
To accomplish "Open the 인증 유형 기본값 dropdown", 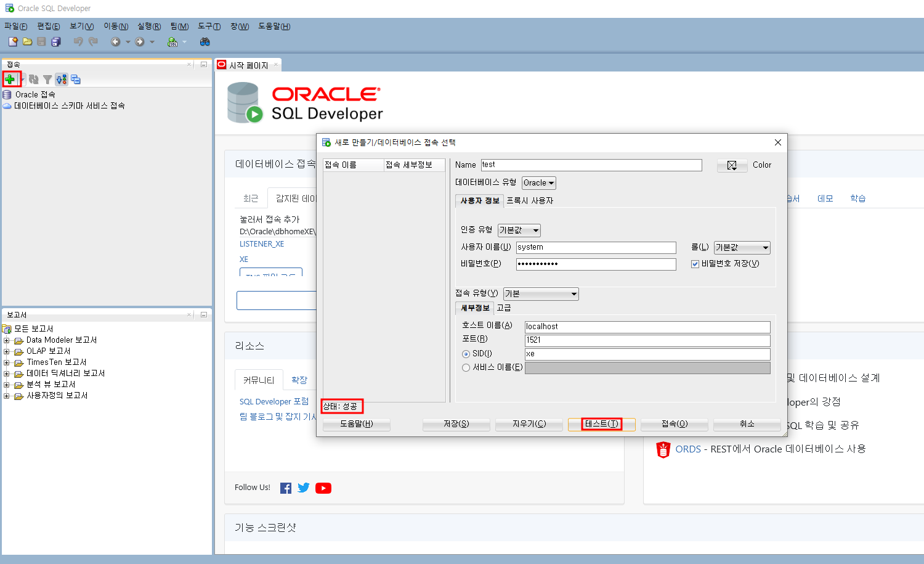I will click(x=519, y=231).
